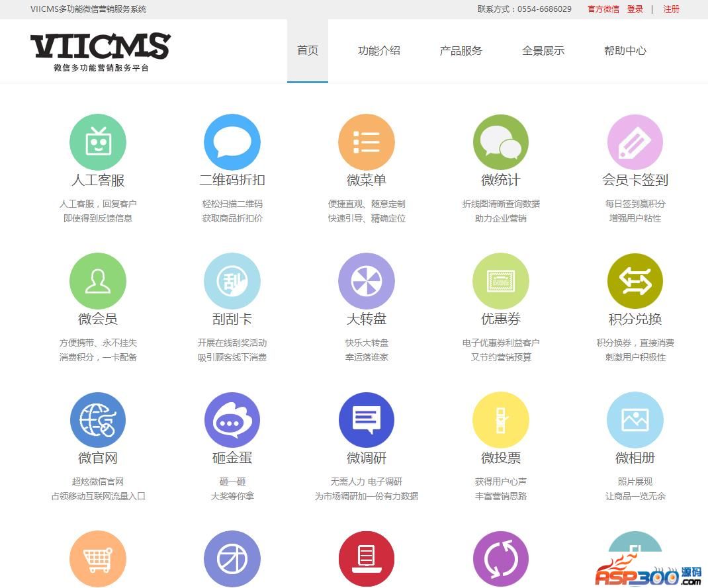The width and height of the screenshot is (708, 588).
Task: Open the 优惠券 coupon icon
Action: (x=501, y=281)
